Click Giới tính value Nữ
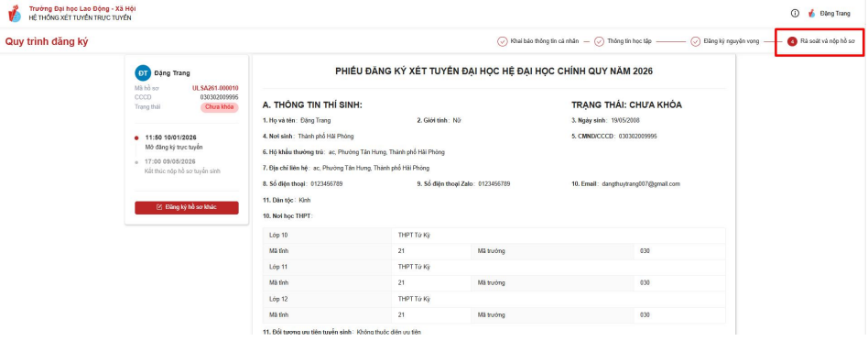The image size is (868, 341). point(457,120)
